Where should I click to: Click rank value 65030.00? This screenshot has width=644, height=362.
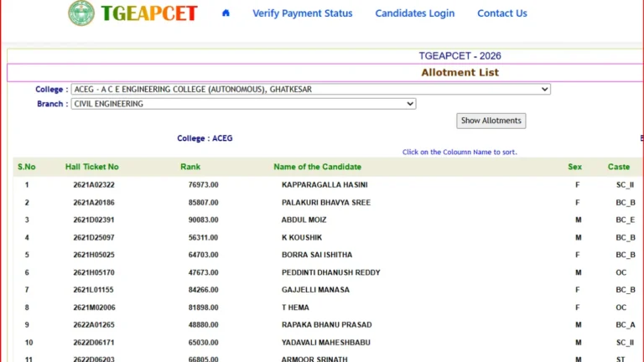[x=203, y=342]
